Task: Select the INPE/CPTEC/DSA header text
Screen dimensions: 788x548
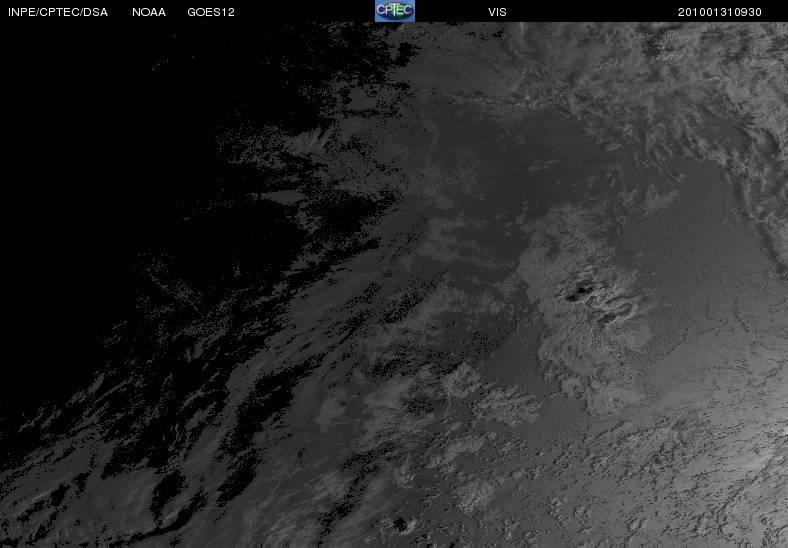Action: pos(58,12)
